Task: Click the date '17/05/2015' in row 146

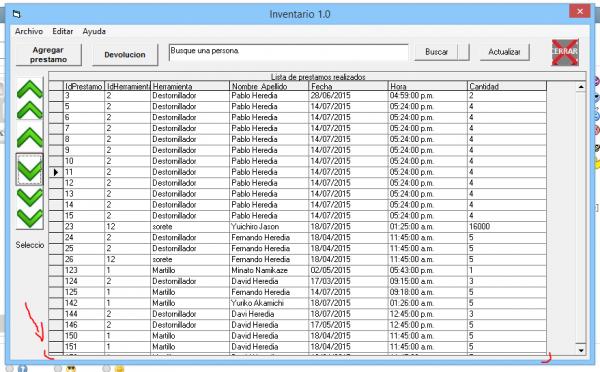Action: pos(330,325)
